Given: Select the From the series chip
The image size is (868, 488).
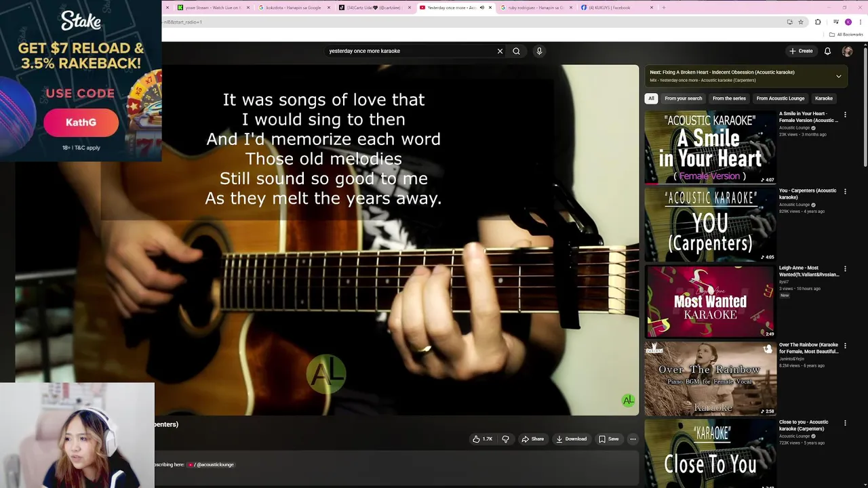Looking at the screenshot, I should coord(729,98).
